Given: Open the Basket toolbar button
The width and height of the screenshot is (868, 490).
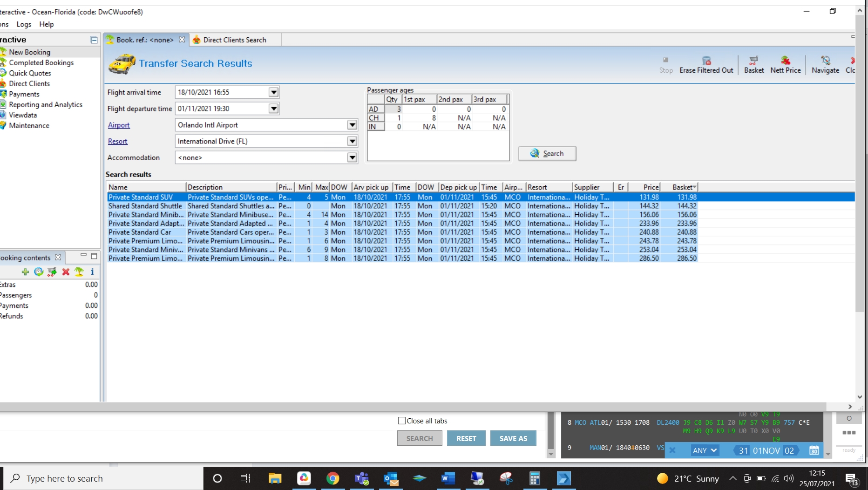Looking at the screenshot, I should [x=754, y=65].
